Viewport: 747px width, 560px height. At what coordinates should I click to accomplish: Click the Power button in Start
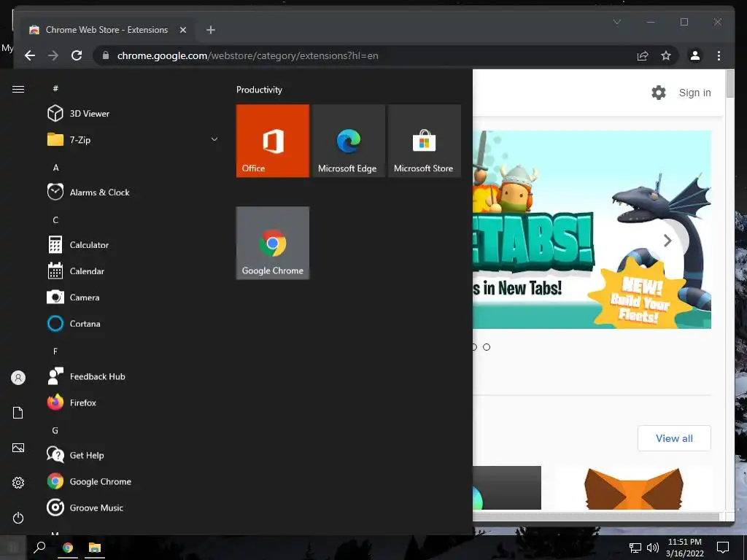(x=18, y=518)
